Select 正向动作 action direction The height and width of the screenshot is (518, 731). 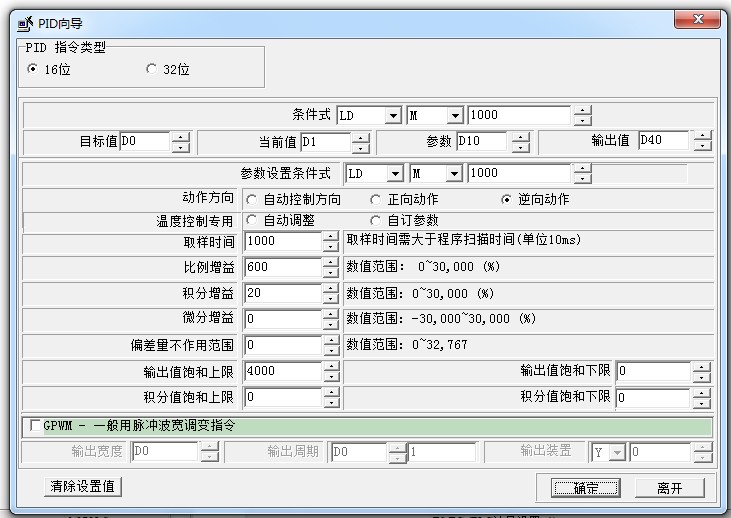point(376,200)
